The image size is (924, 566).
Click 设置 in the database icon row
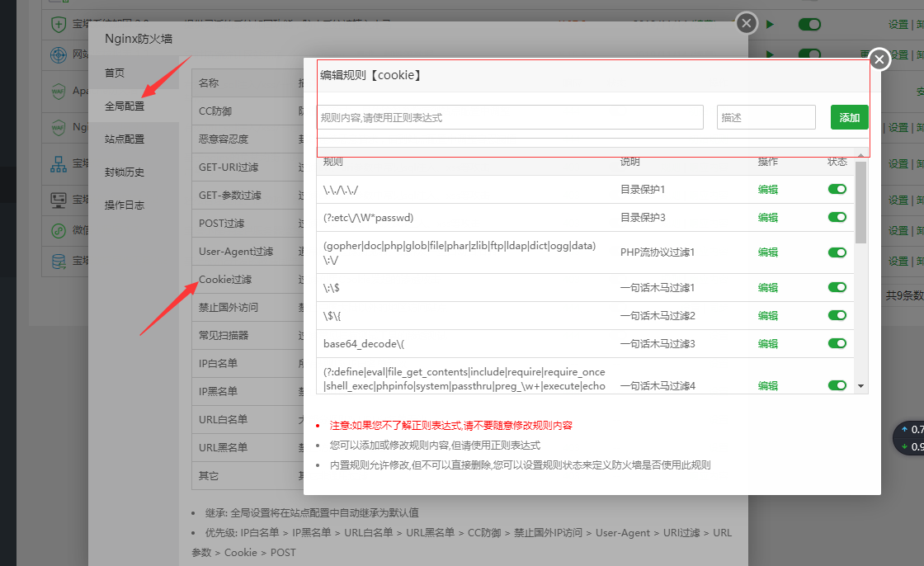(898, 261)
